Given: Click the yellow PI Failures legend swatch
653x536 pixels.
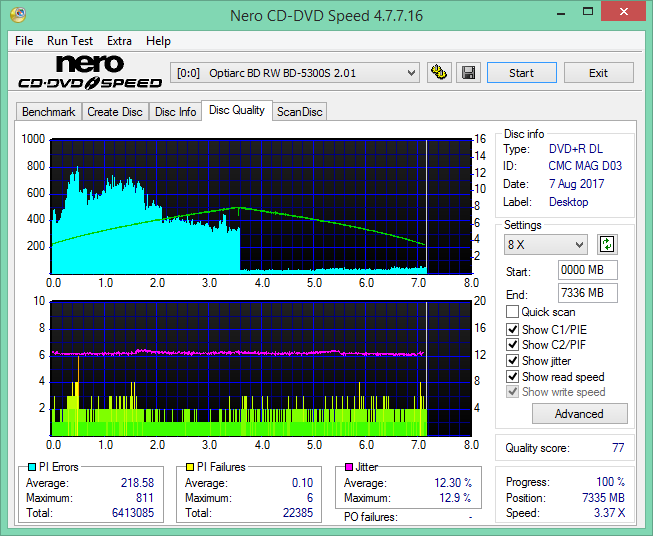Looking at the screenshot, I should pos(189,467).
